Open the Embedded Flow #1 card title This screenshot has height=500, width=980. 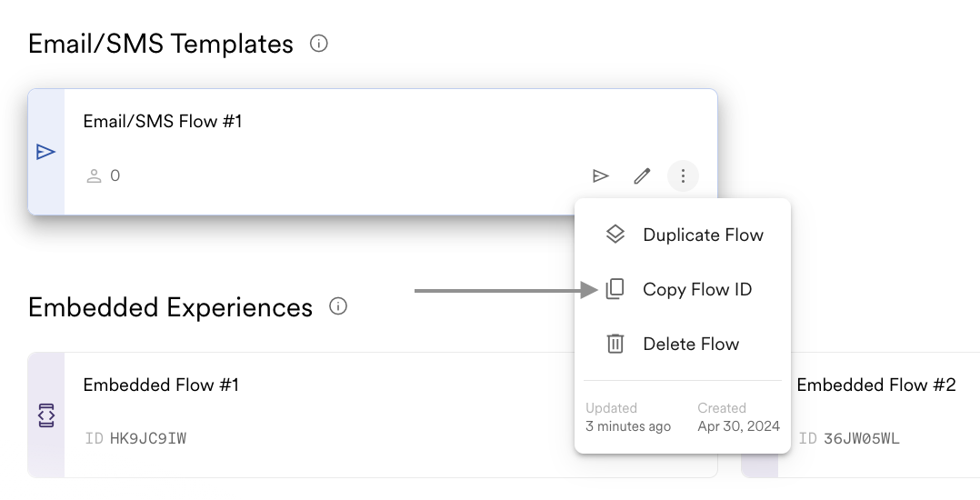tap(161, 385)
